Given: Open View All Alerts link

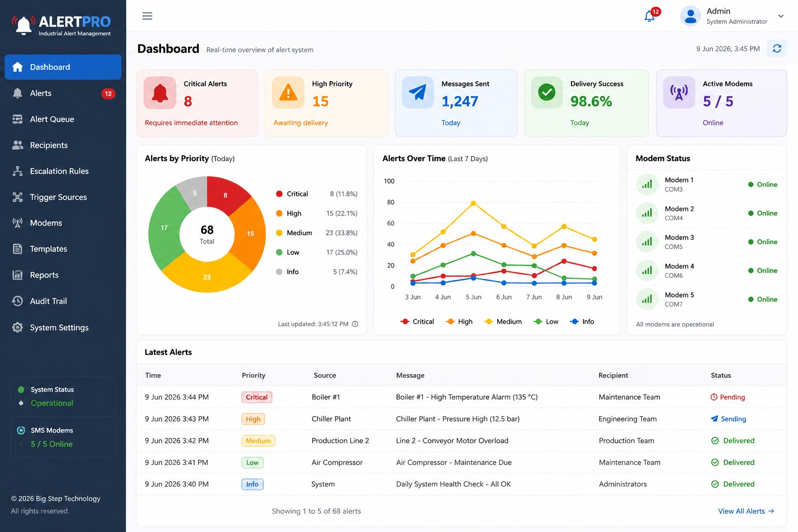Looking at the screenshot, I should tap(746, 511).
